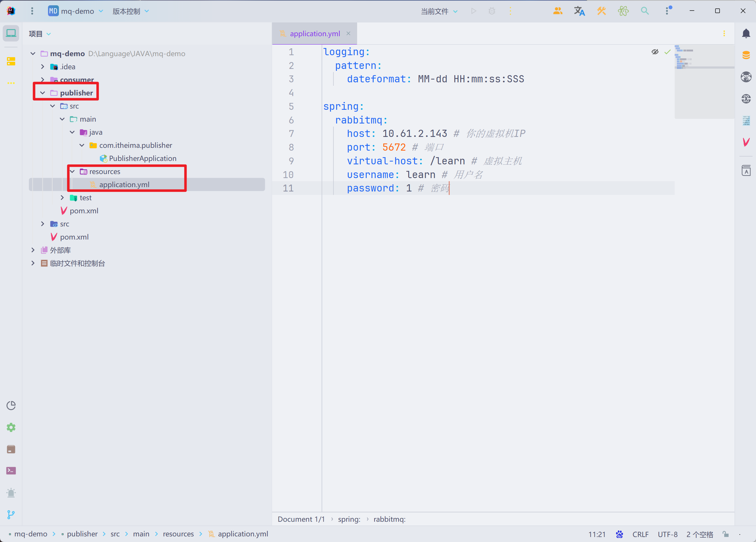756x542 pixels.
Task: Open the Services gear icon in left sidebar
Action: (x=11, y=427)
